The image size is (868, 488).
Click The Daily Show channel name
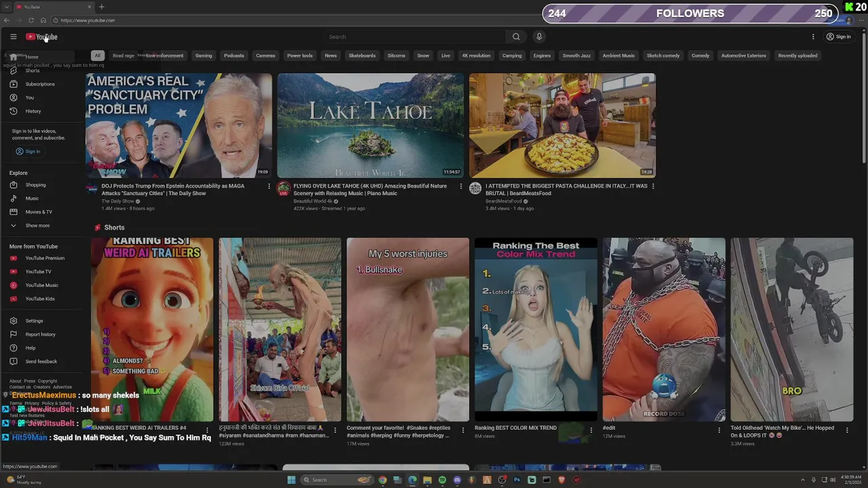coord(118,201)
